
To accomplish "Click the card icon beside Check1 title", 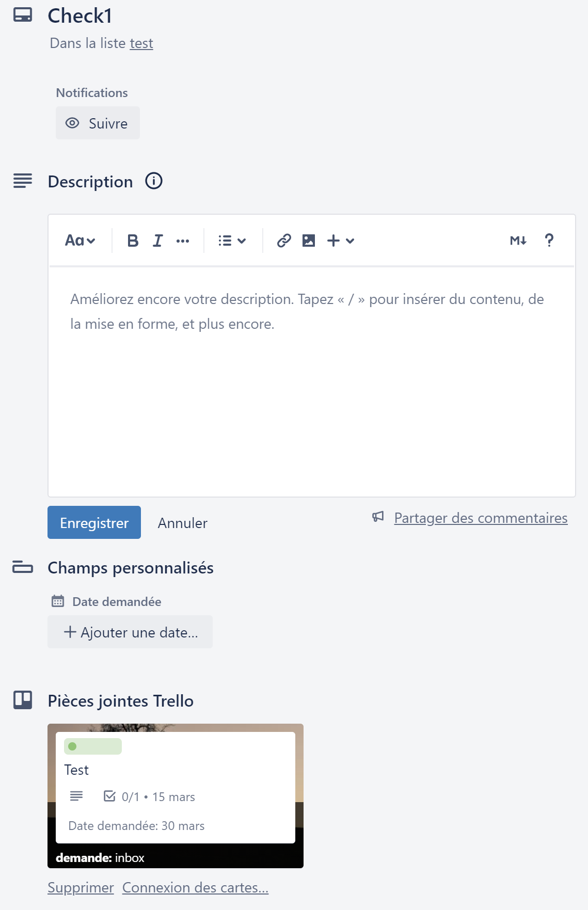I will tap(23, 15).
